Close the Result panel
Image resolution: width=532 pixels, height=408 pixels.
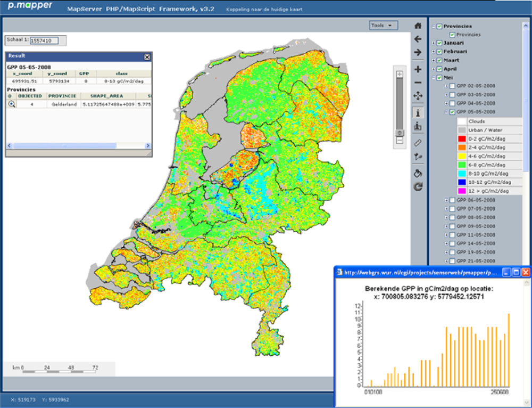pos(147,56)
